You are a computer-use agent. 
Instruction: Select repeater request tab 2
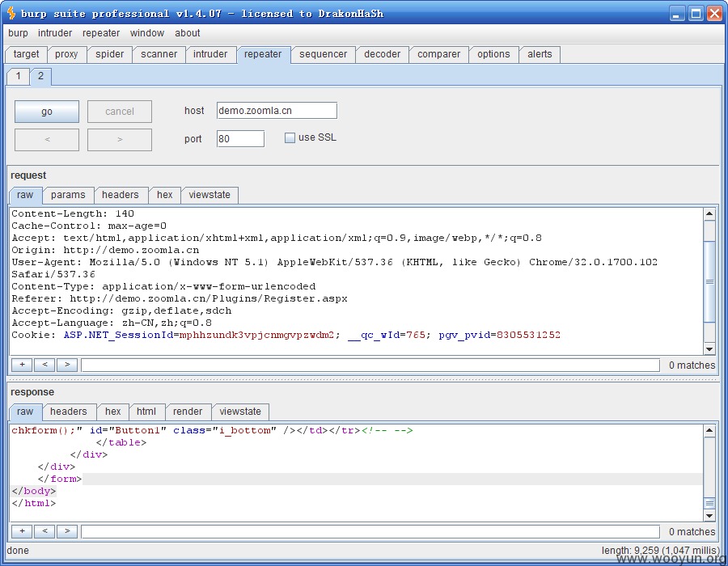click(x=41, y=76)
